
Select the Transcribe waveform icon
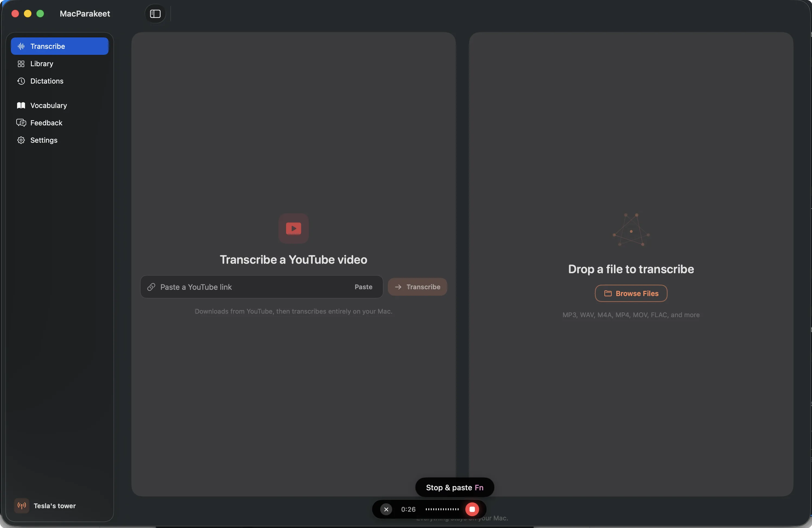click(x=21, y=46)
